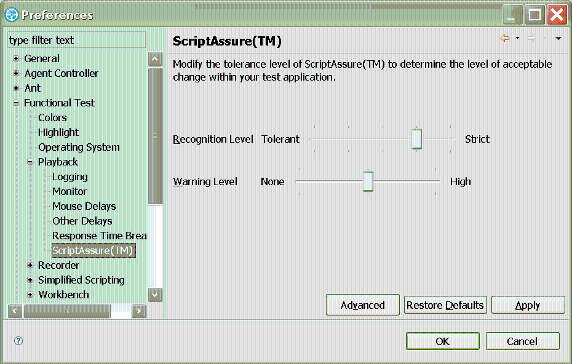Click the Cancel button
Screen dimensions: 572x364
click(522, 341)
